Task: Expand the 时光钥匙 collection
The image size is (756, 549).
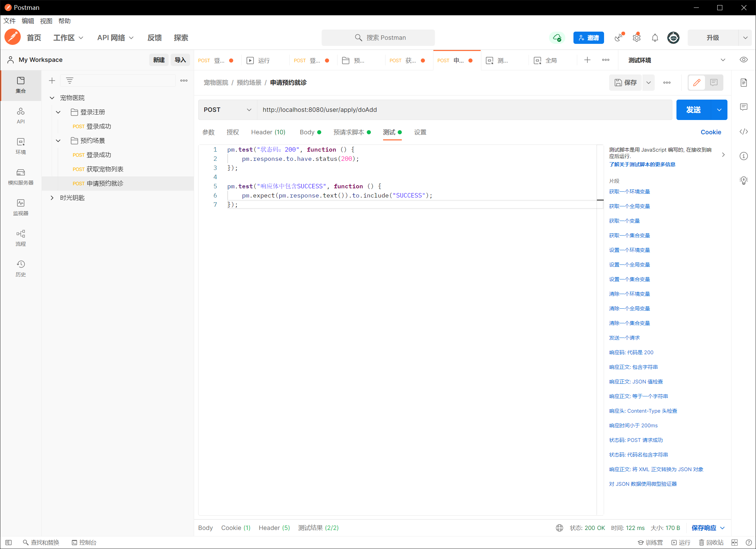Action: (52, 198)
